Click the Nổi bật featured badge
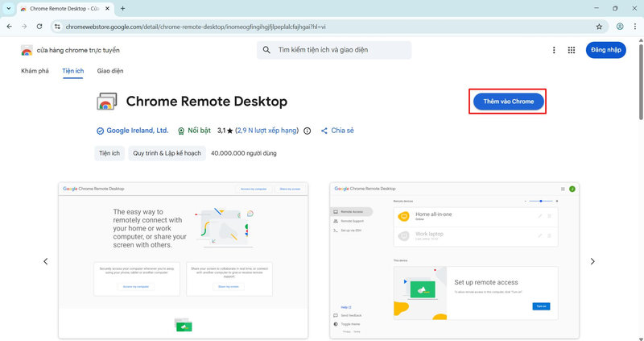This screenshot has width=644, height=341. pos(194,131)
